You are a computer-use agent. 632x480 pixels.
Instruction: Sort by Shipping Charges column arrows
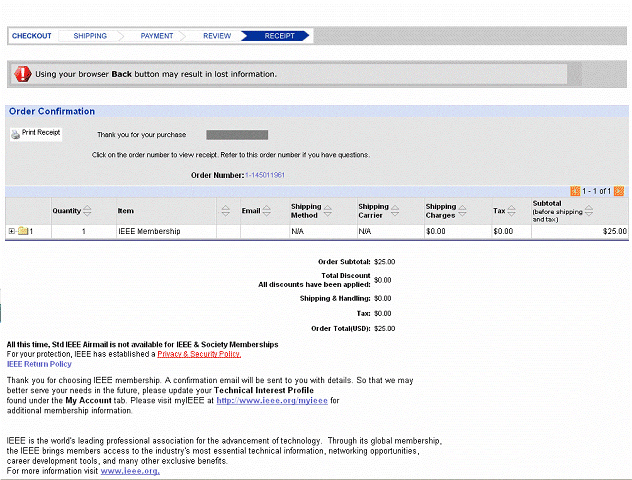pyautogui.click(x=462, y=210)
